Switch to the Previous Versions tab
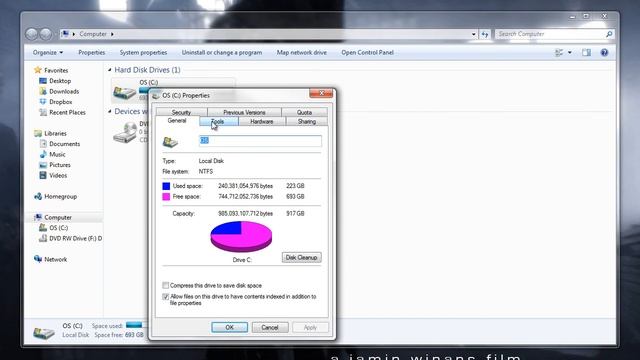Screen dimensions: 640x360 [244, 112]
